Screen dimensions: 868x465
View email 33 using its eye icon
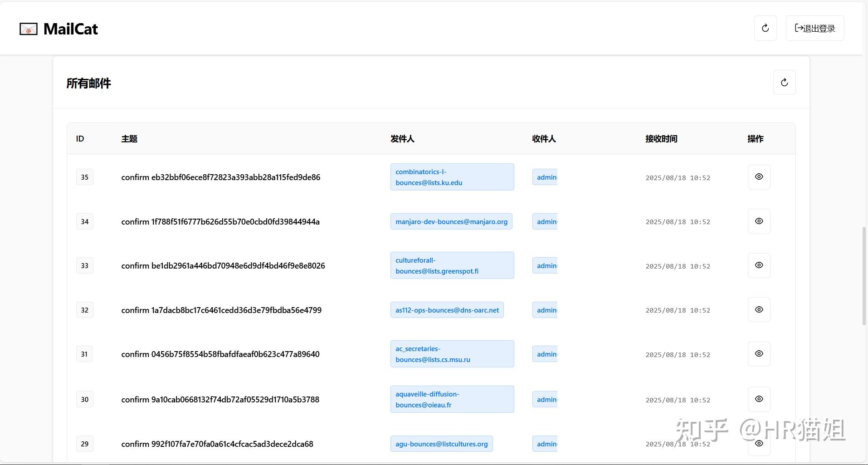coord(759,265)
